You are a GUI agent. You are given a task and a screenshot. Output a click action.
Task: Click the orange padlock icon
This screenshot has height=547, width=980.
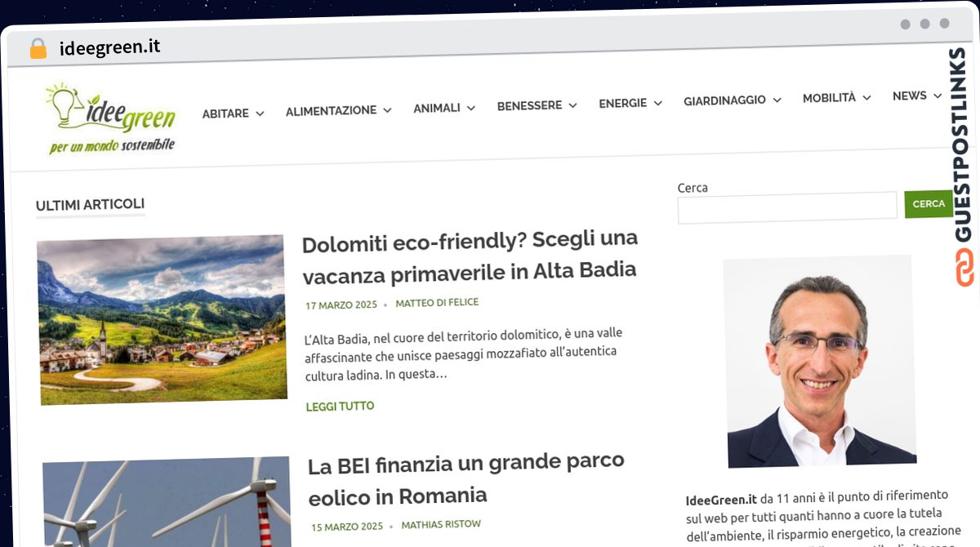[38, 49]
